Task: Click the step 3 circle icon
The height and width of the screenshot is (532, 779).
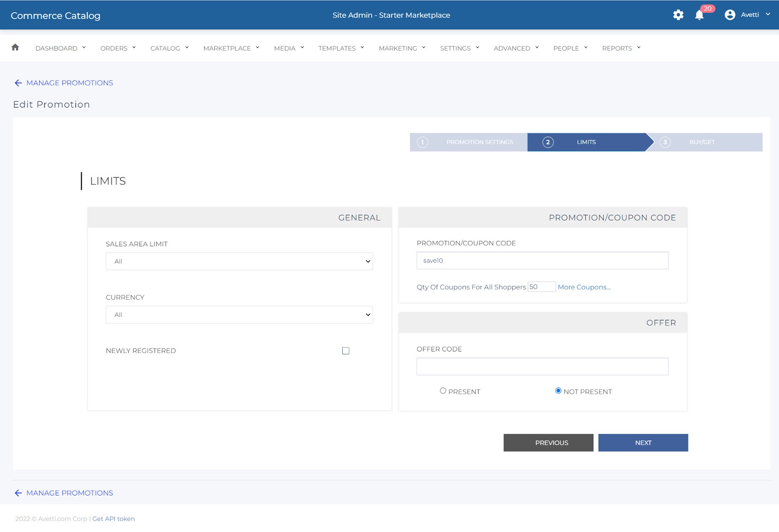Action: (x=665, y=142)
